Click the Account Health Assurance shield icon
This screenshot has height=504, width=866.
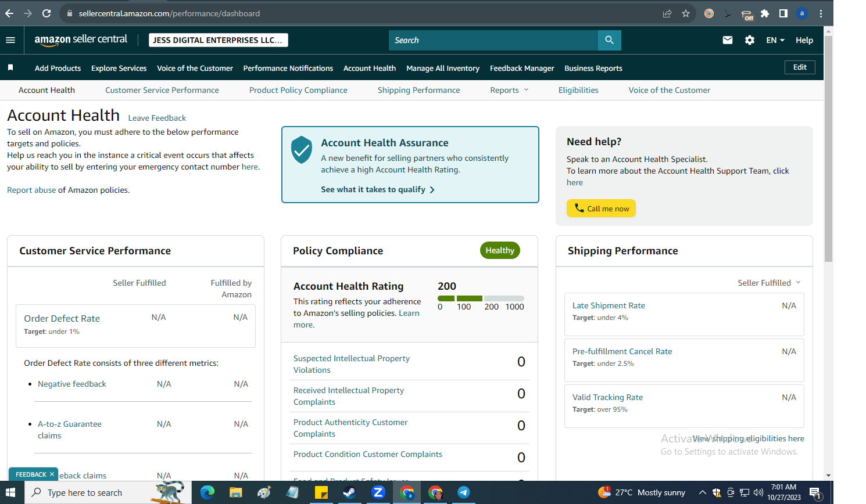tap(302, 150)
